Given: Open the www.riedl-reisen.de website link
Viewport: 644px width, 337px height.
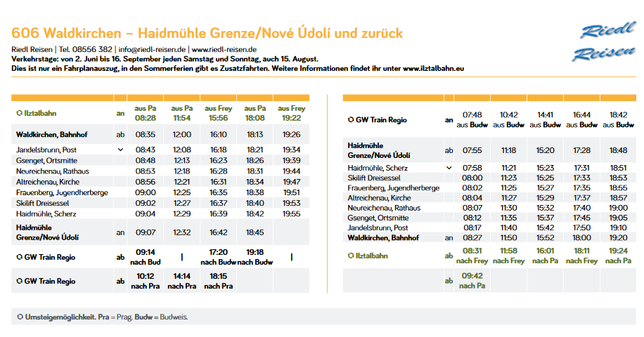Looking at the screenshot, I should click(x=224, y=50).
